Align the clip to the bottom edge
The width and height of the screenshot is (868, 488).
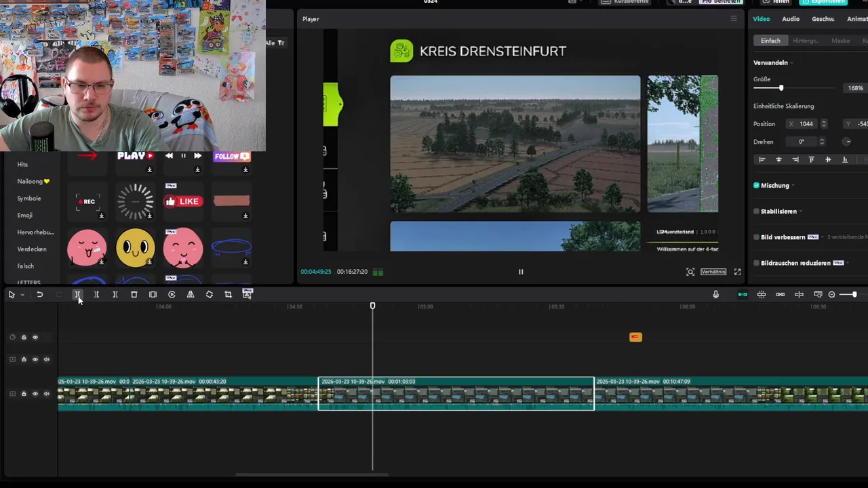point(845,159)
